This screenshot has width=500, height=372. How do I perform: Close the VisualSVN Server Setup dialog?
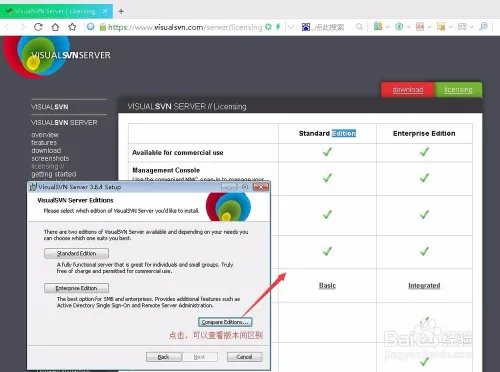(x=261, y=187)
